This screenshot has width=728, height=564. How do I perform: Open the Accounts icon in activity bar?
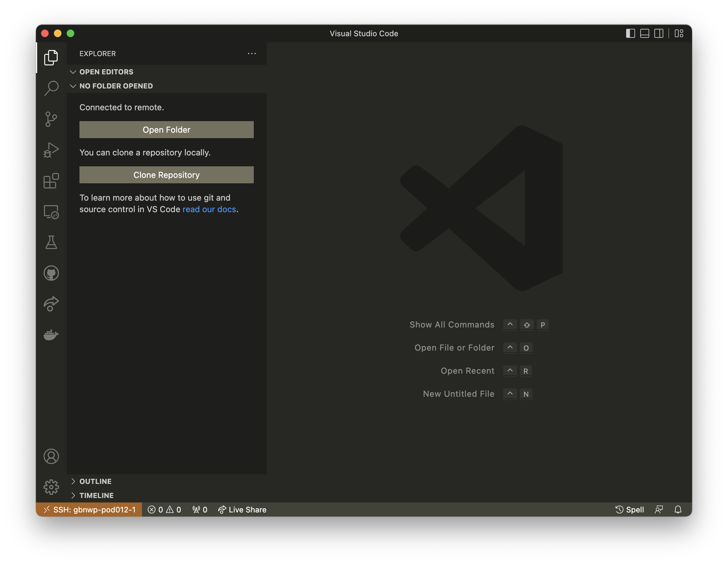pyautogui.click(x=51, y=456)
